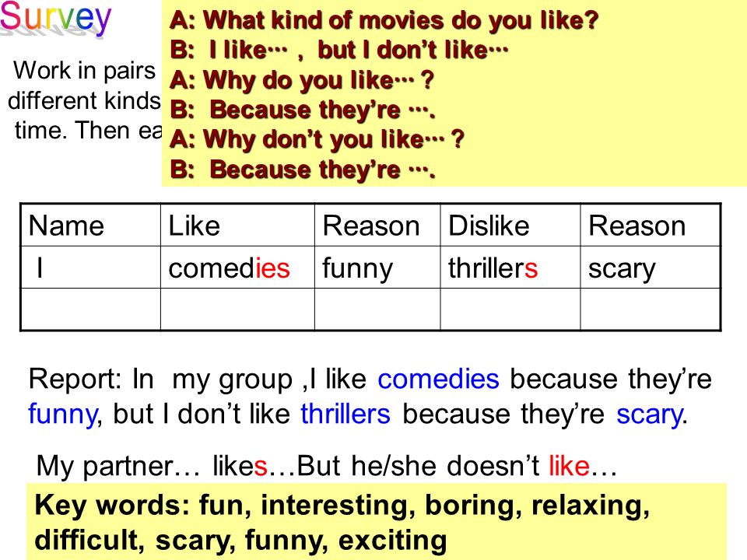Viewport: 747px width, 560px height.
Task: Click the empty Name cell in last row
Action: coord(90,309)
